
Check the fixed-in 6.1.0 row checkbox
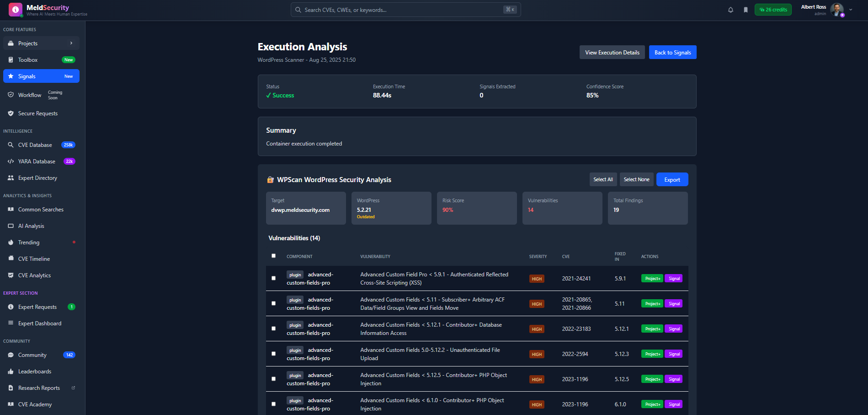[274, 404]
